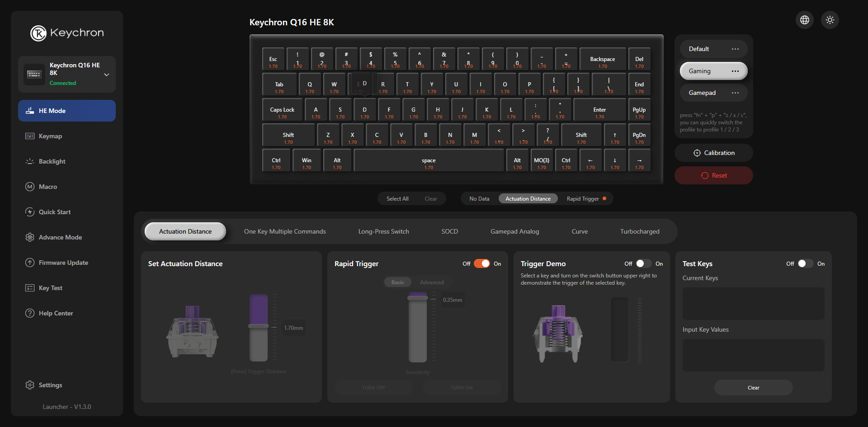
Task: Select the space key on the keyboard
Action: click(x=428, y=160)
